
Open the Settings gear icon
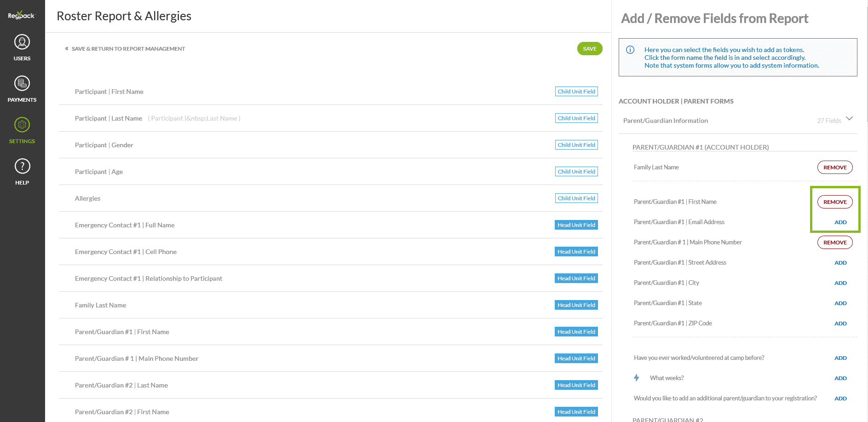[22, 125]
